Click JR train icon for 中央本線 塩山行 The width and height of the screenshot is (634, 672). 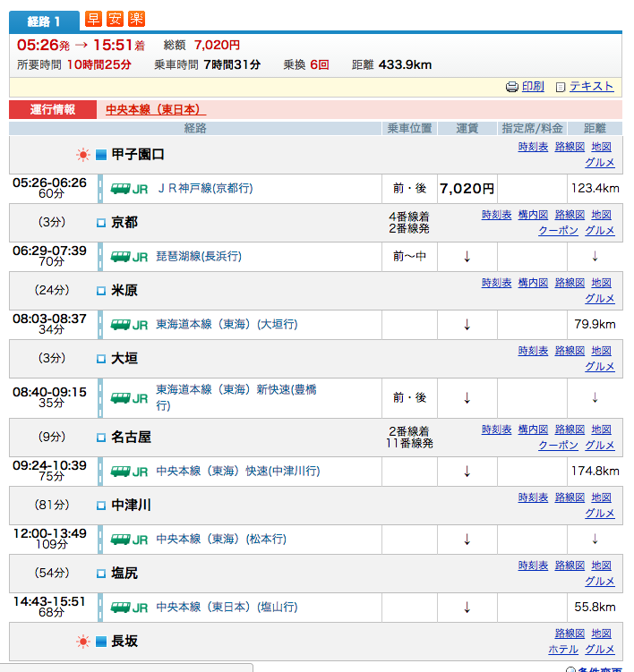click(129, 608)
